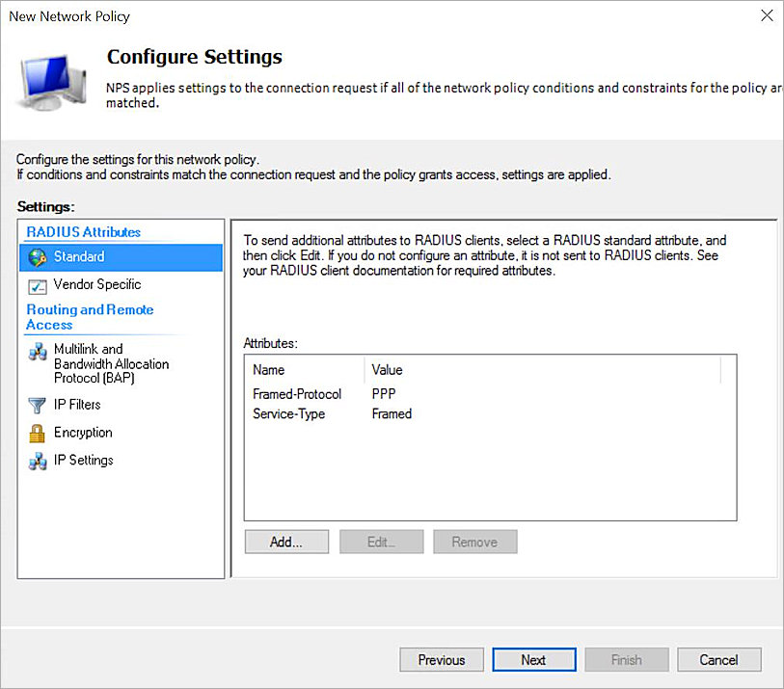
Task: Go back with the Previous button
Action: [442, 659]
